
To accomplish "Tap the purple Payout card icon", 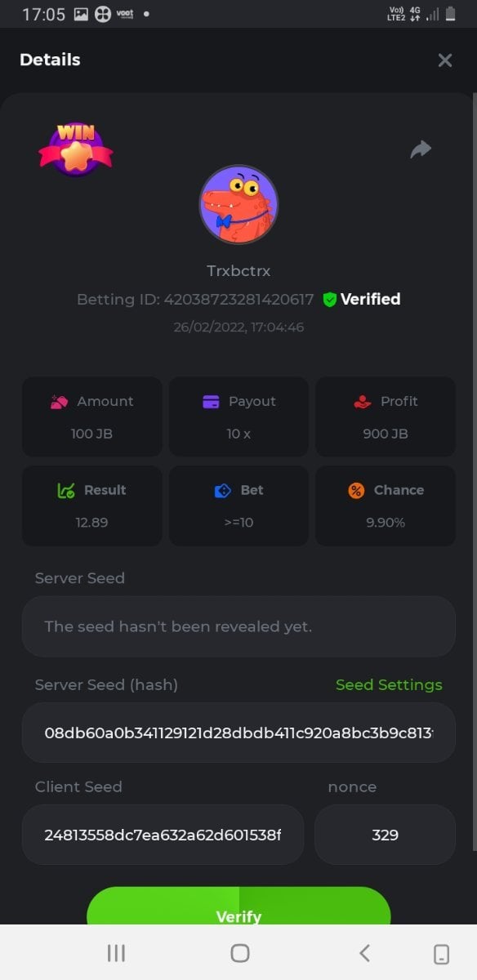I will click(x=211, y=402).
